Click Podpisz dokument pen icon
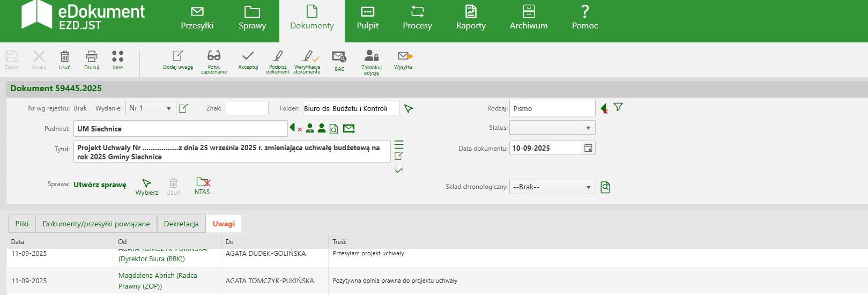Viewport: 868px width, 295px height. click(278, 57)
